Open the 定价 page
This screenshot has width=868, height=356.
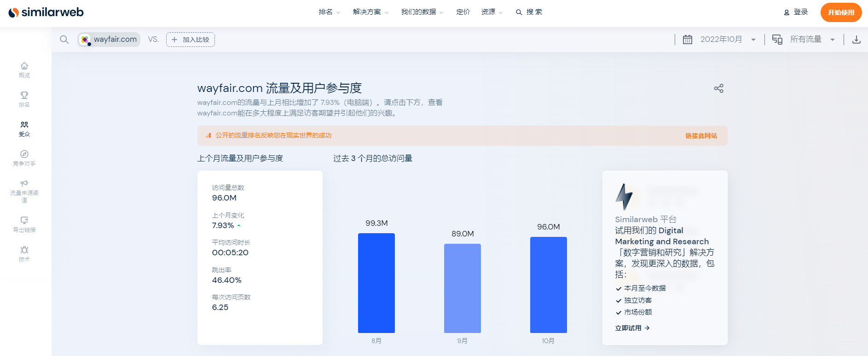click(x=463, y=12)
